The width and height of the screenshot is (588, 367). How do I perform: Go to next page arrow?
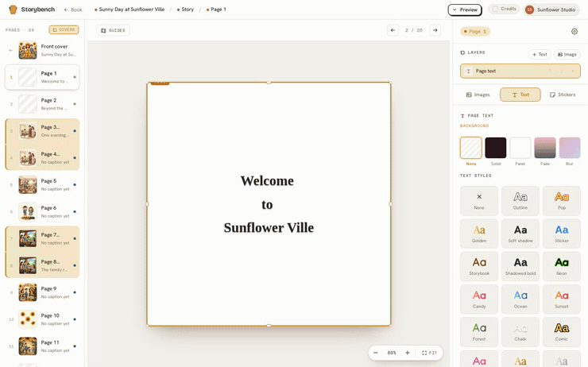pyautogui.click(x=435, y=30)
